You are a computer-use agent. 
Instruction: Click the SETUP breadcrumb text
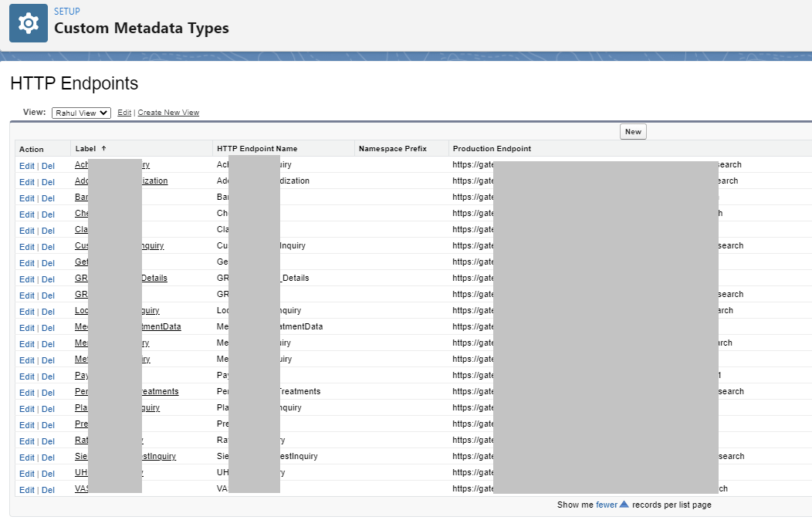click(66, 12)
